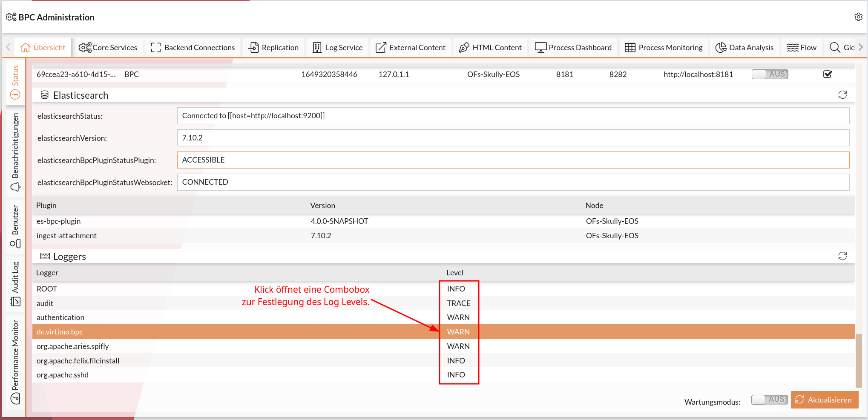Switch to the Log Service tab
Screen dimensions: 868x420
click(x=338, y=48)
